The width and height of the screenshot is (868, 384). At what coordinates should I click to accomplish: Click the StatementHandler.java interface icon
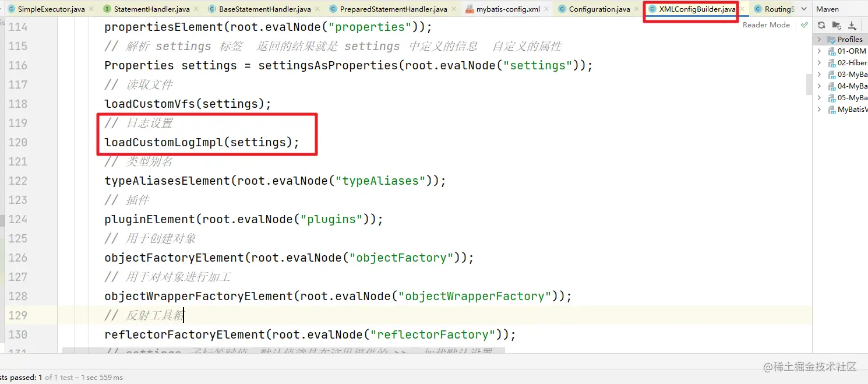click(107, 9)
